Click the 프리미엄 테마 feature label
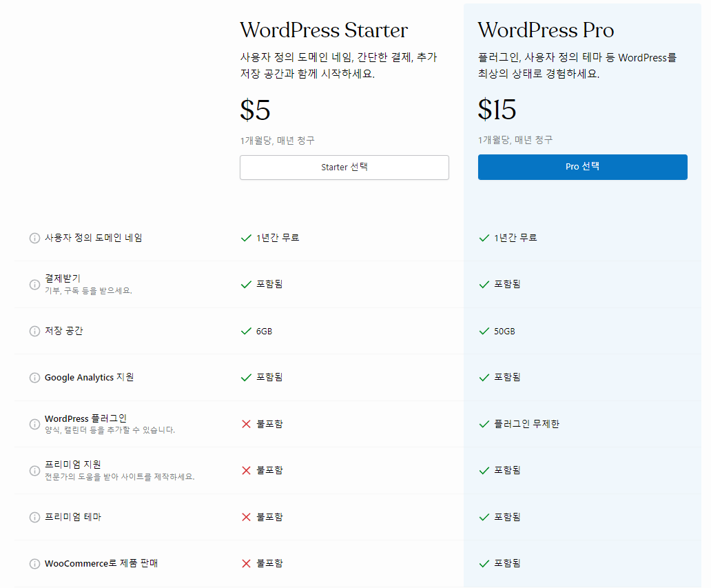The height and width of the screenshot is (588, 711). [x=73, y=517]
